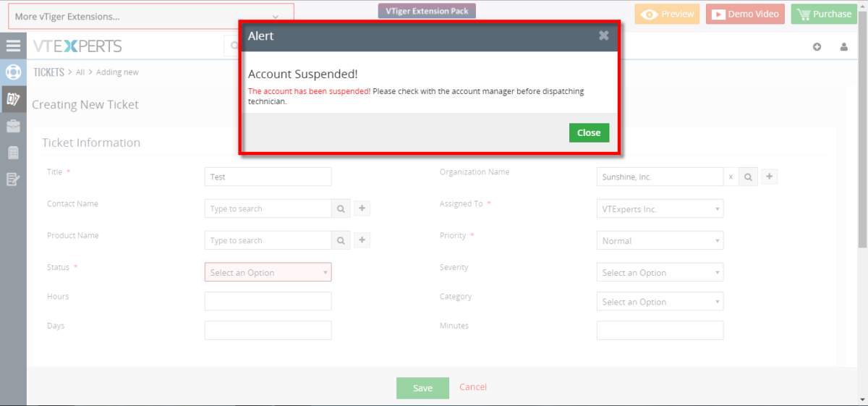
Task: Click the Hours input field
Action: 268,301
